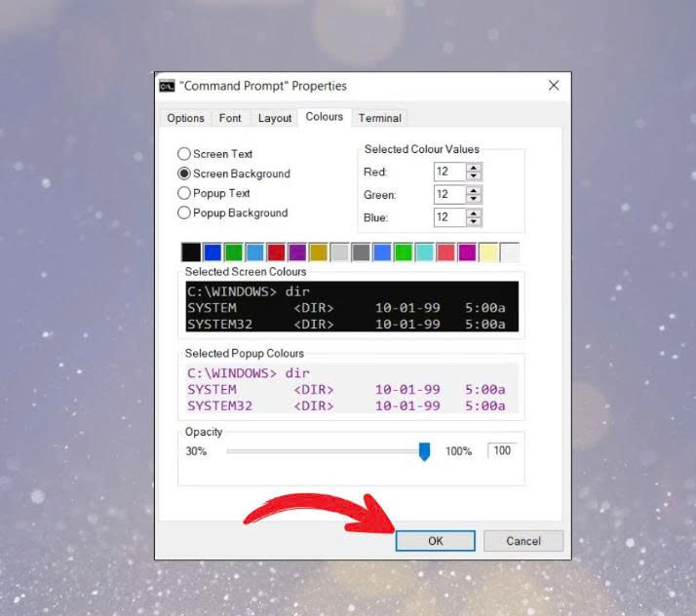Increase the Blue value with up arrow

pyautogui.click(x=474, y=213)
